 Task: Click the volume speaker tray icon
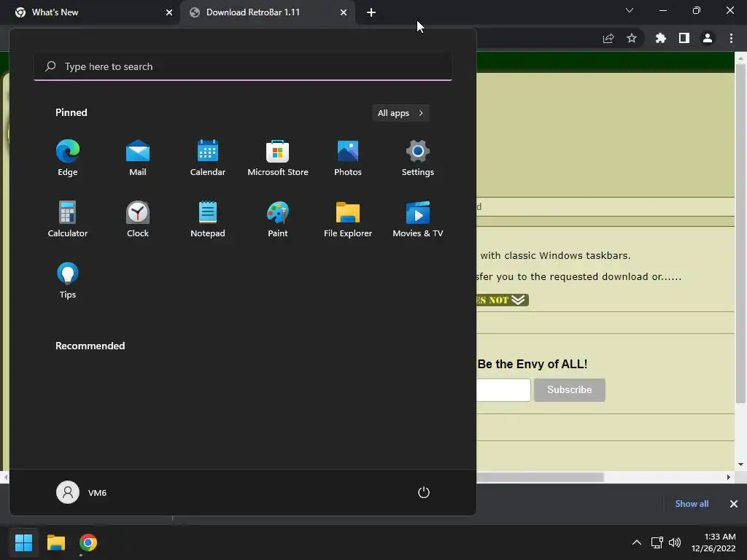(x=675, y=542)
